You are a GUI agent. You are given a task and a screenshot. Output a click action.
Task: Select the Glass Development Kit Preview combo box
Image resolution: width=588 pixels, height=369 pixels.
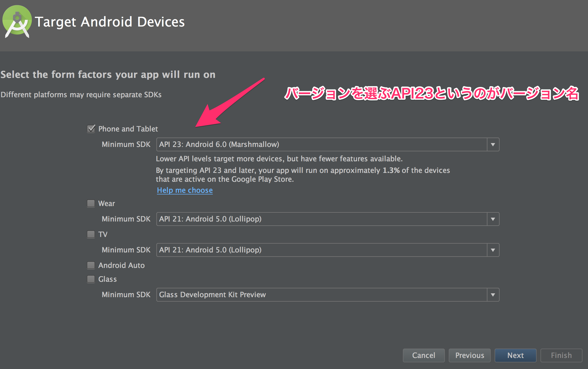tap(328, 295)
